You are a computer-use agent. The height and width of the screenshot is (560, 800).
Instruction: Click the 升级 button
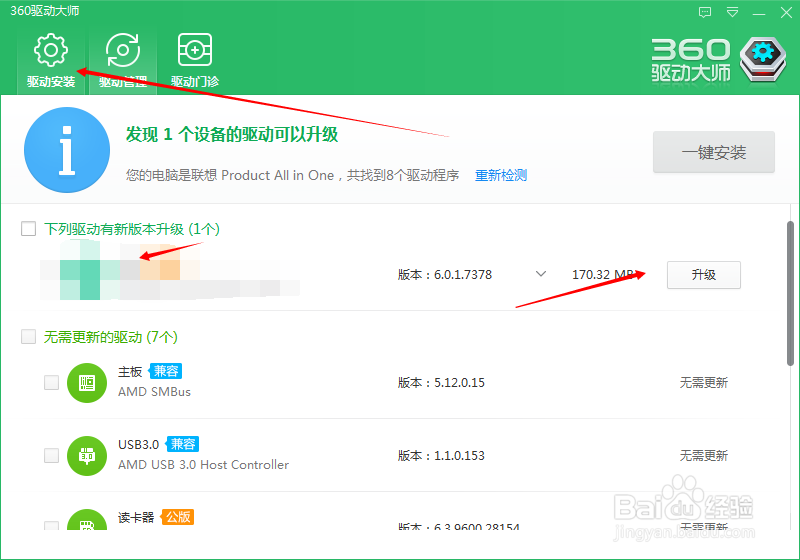(704, 275)
